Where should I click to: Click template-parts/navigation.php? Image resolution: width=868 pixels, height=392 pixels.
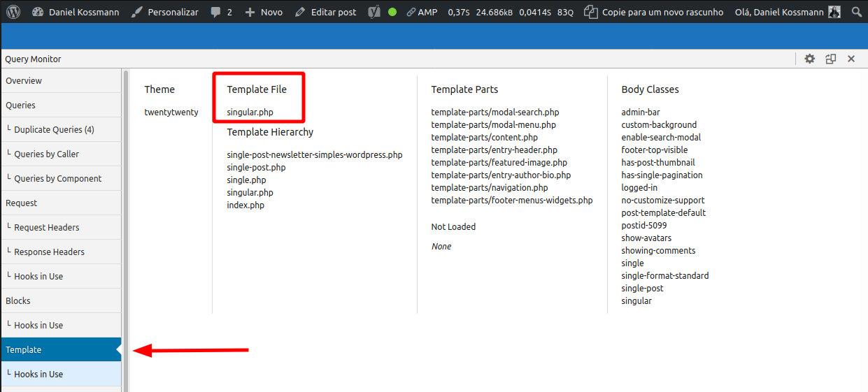tap(490, 188)
